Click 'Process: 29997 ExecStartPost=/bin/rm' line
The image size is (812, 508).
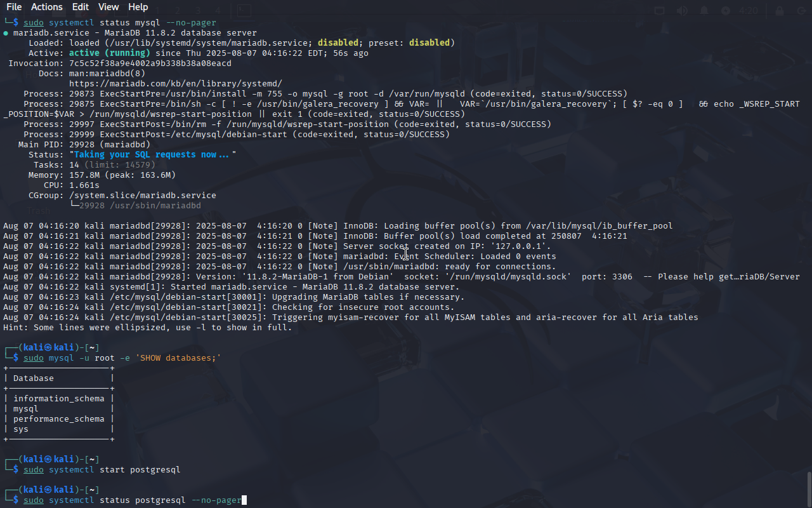[x=287, y=124]
